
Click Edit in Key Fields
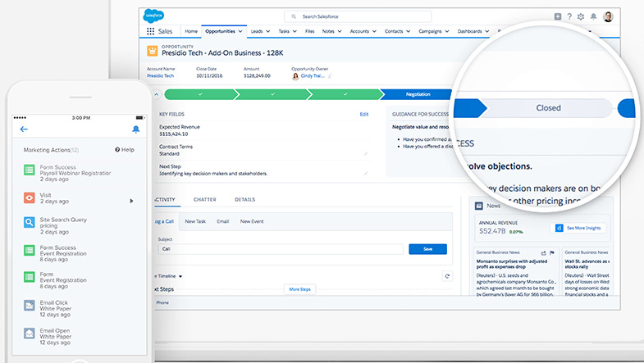pyautogui.click(x=364, y=115)
